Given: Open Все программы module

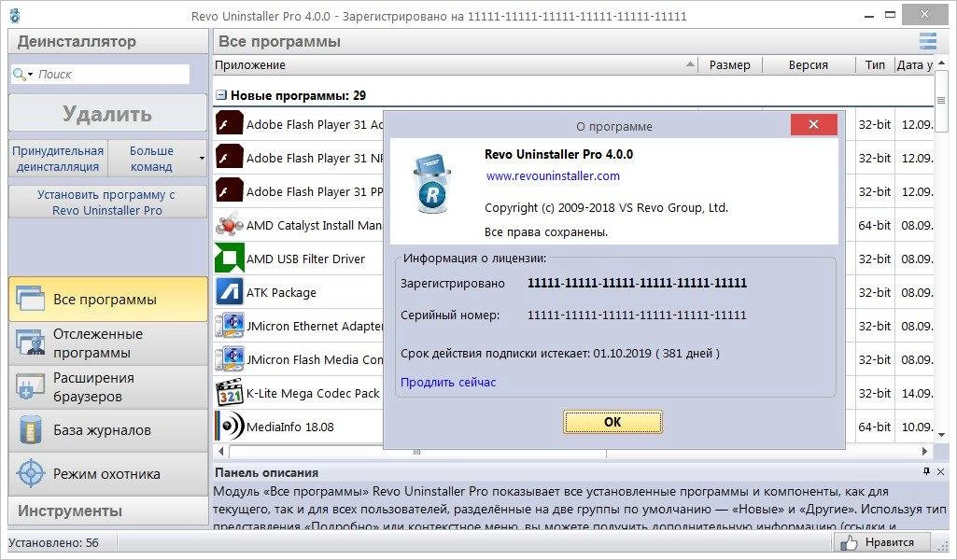Looking at the screenshot, I should pyautogui.click(x=108, y=299).
